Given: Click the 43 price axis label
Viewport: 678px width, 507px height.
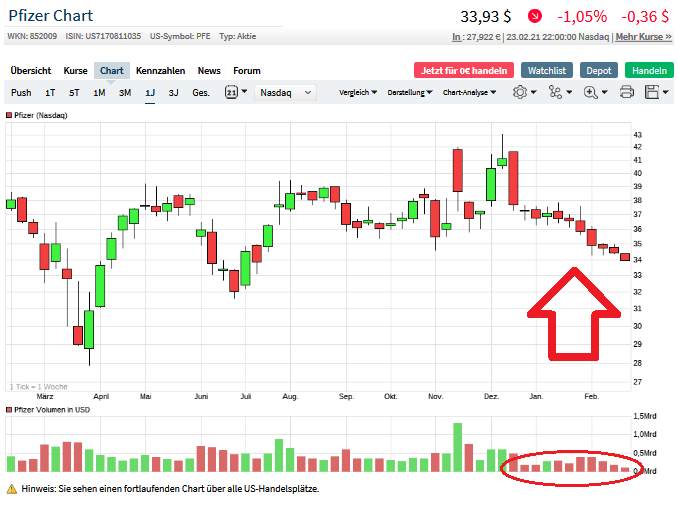Looking at the screenshot, I should pyautogui.click(x=637, y=135).
